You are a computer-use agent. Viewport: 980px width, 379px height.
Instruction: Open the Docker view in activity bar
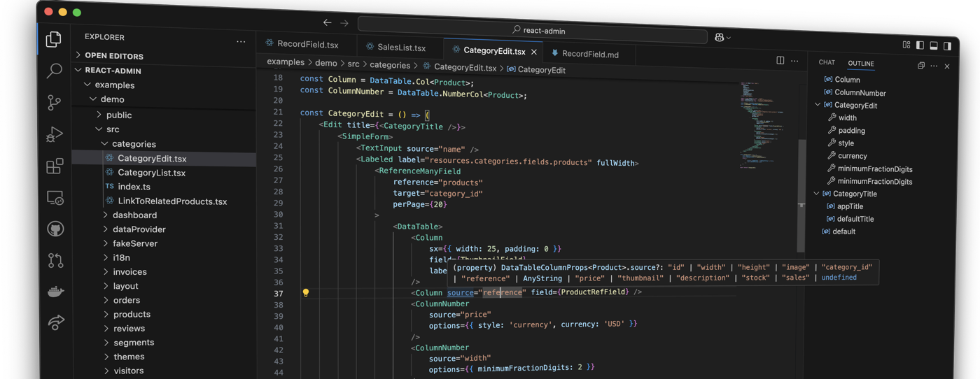coord(56,292)
